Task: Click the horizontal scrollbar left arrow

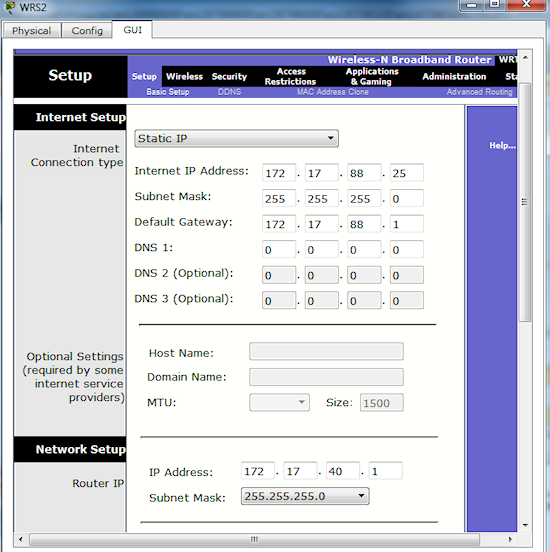Action: click(x=20, y=539)
